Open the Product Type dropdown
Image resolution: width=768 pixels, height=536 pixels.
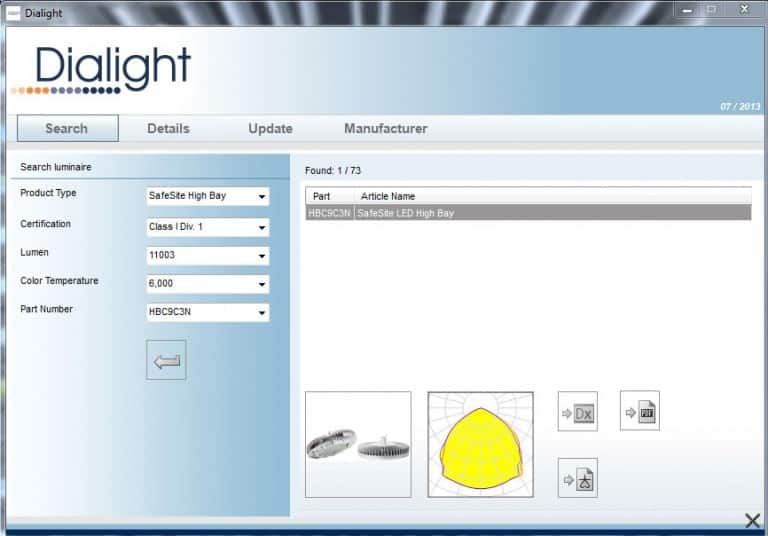pyautogui.click(x=208, y=196)
